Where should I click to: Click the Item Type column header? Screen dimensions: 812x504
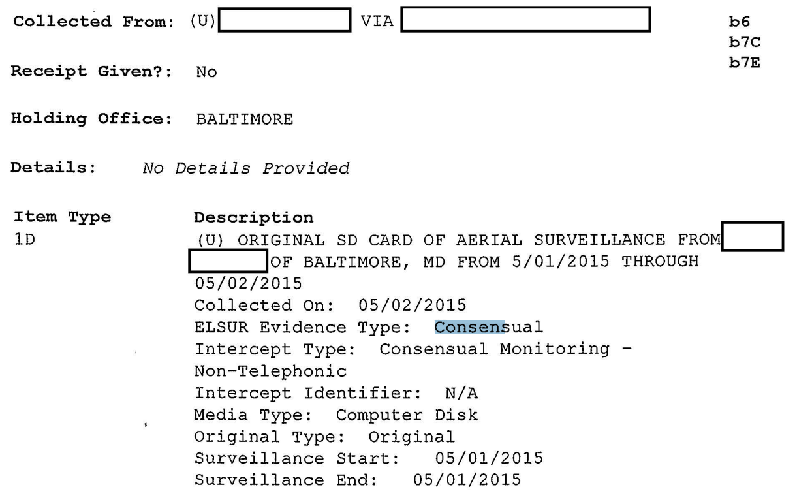63,218
